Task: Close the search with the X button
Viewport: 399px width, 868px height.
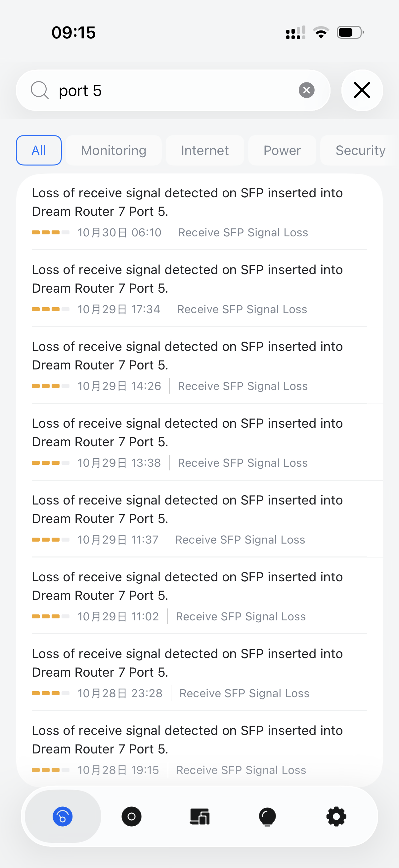Action: tap(362, 90)
